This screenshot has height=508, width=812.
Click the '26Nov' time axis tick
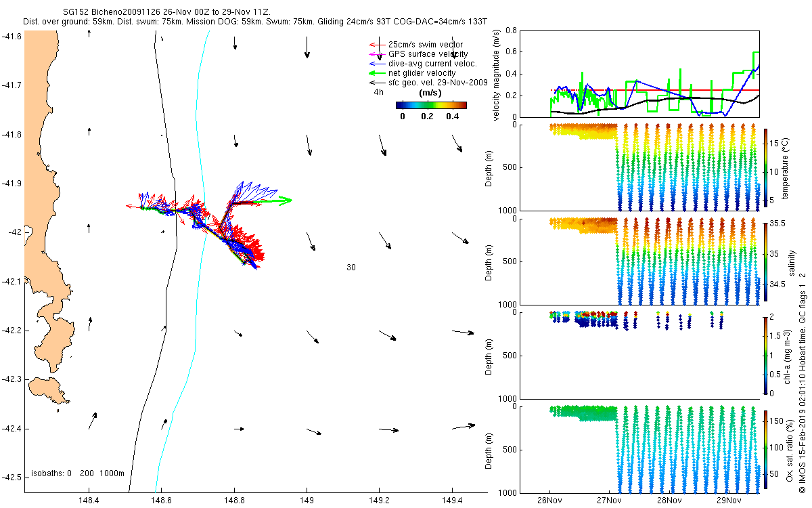[x=549, y=501]
